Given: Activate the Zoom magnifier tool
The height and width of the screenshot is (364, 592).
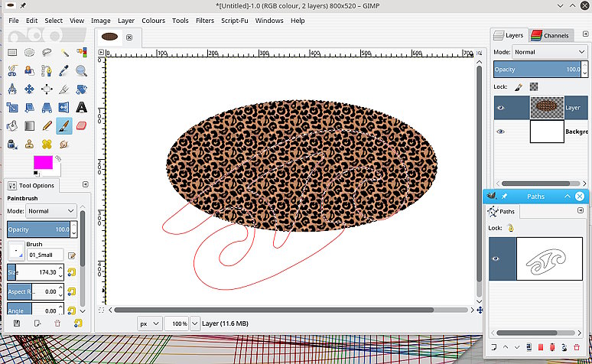Looking at the screenshot, I should pyautogui.click(x=81, y=71).
